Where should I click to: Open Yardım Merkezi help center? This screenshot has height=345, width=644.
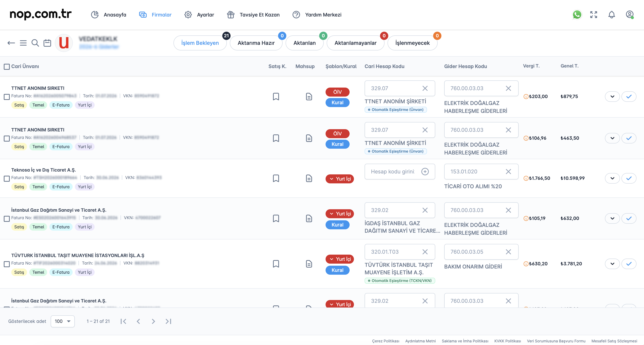[317, 15]
